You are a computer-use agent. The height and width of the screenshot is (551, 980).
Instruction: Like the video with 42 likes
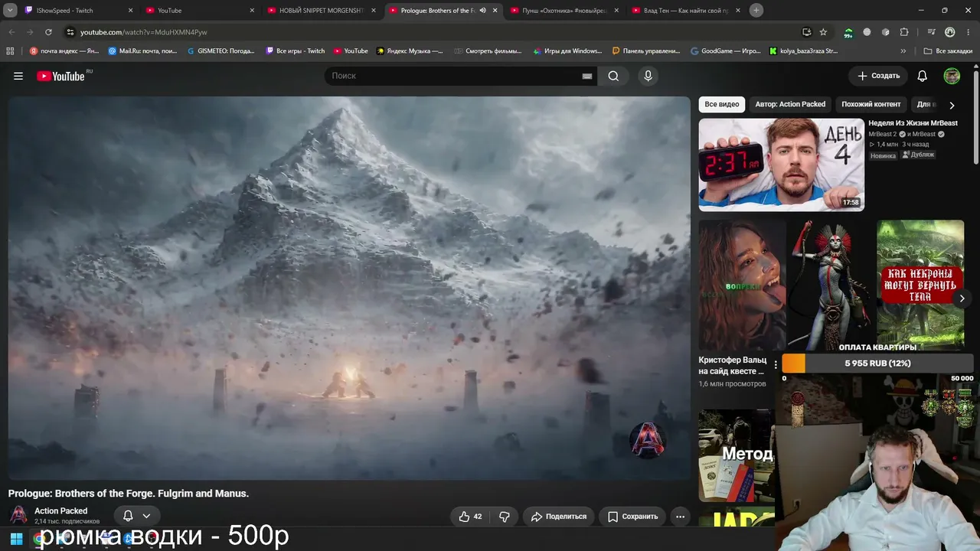471,517
